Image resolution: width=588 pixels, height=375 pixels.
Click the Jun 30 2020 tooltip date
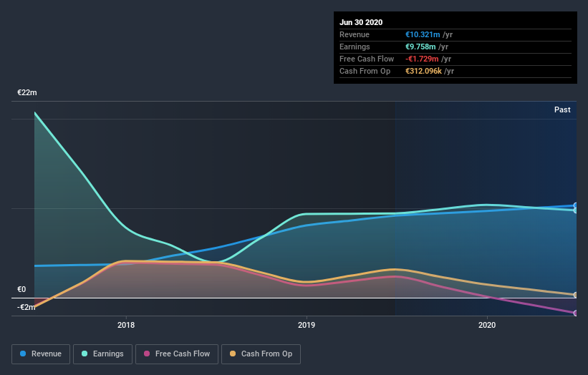[361, 22]
